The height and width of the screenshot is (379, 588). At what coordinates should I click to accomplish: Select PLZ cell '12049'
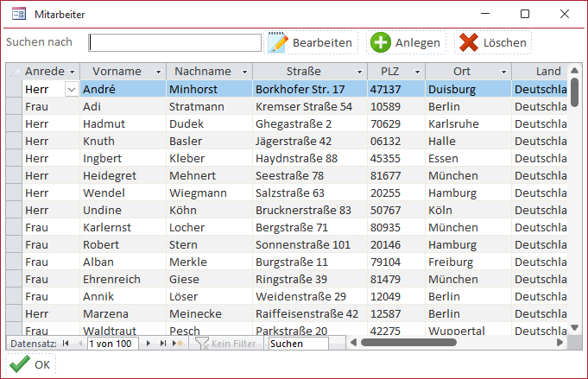click(396, 296)
